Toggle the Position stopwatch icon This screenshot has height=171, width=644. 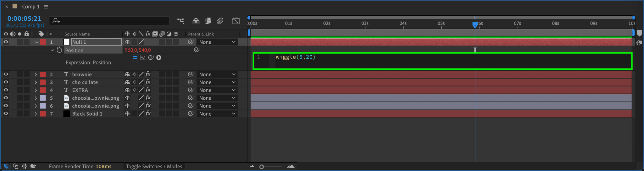click(59, 50)
